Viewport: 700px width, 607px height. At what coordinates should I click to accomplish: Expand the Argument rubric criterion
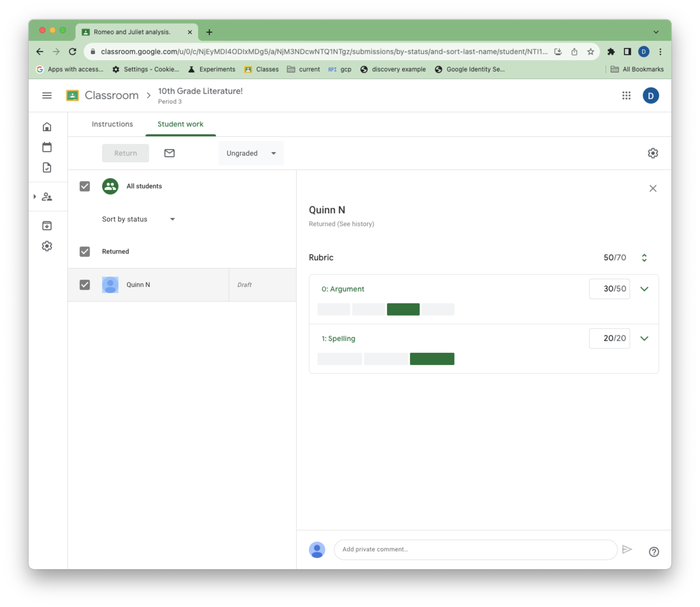644,289
